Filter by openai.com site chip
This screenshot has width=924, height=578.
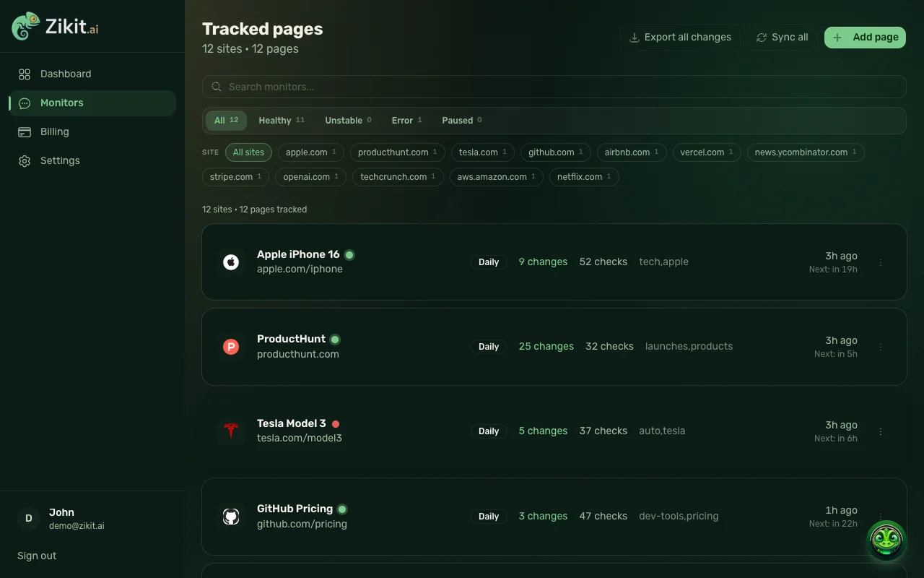pos(311,177)
